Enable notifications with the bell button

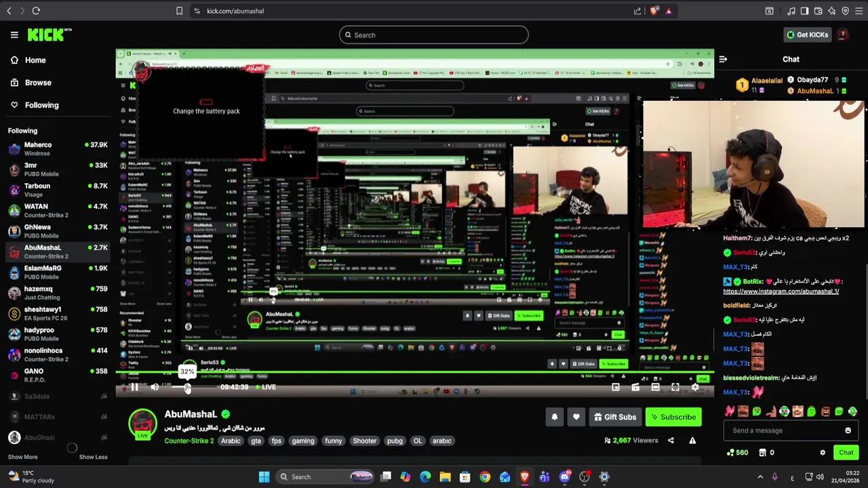click(x=555, y=417)
